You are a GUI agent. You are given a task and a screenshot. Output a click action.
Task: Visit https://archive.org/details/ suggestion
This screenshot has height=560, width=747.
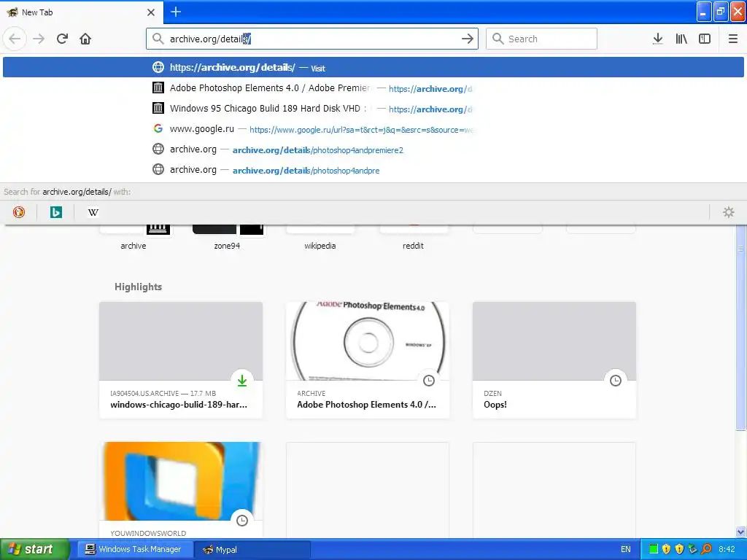[x=373, y=67]
